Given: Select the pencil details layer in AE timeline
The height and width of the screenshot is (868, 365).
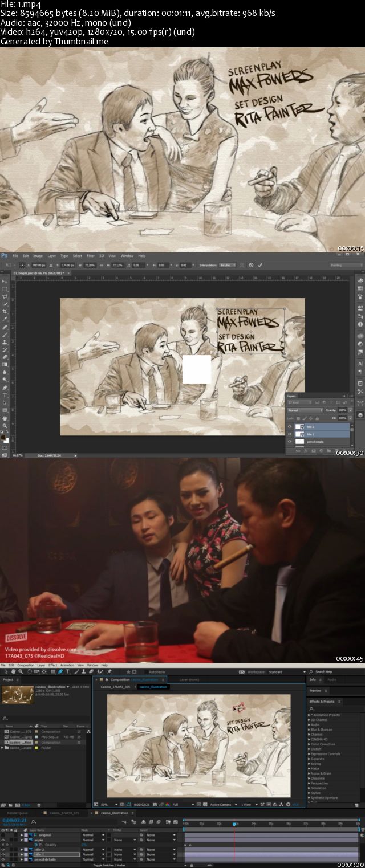Looking at the screenshot, I should pyautogui.click(x=46, y=859).
